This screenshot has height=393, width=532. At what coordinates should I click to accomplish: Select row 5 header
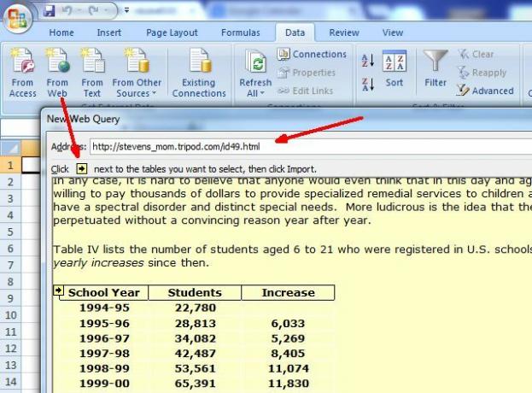pyautogui.click(x=10, y=232)
